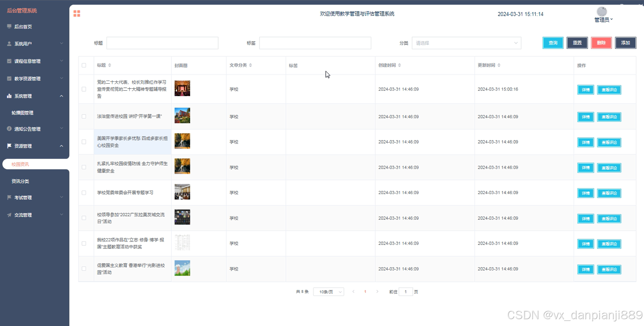This screenshot has width=644, height=326.
Task: Click 详情 for 我校22项作品 row
Action: (x=586, y=244)
